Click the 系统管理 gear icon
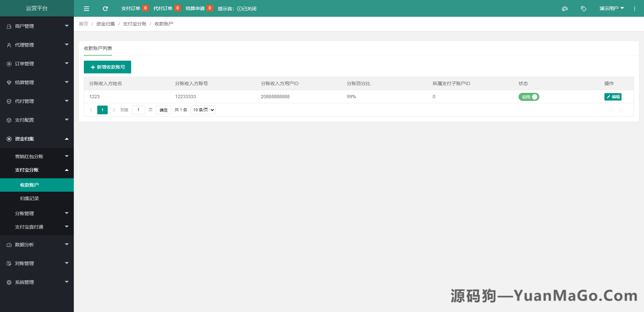This screenshot has width=644, height=312. click(x=9, y=282)
